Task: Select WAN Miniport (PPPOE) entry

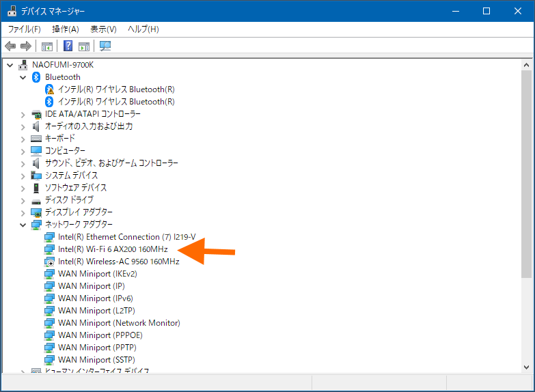Action: [x=100, y=335]
